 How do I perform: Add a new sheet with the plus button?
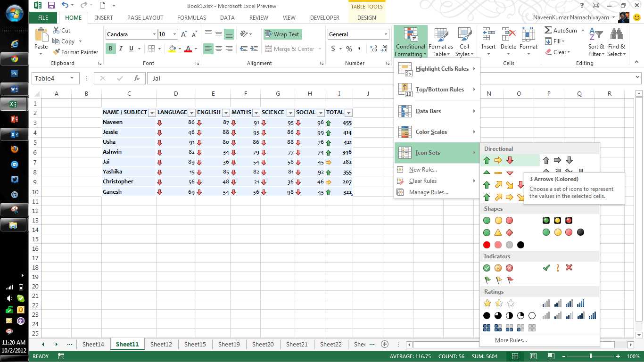385,344
